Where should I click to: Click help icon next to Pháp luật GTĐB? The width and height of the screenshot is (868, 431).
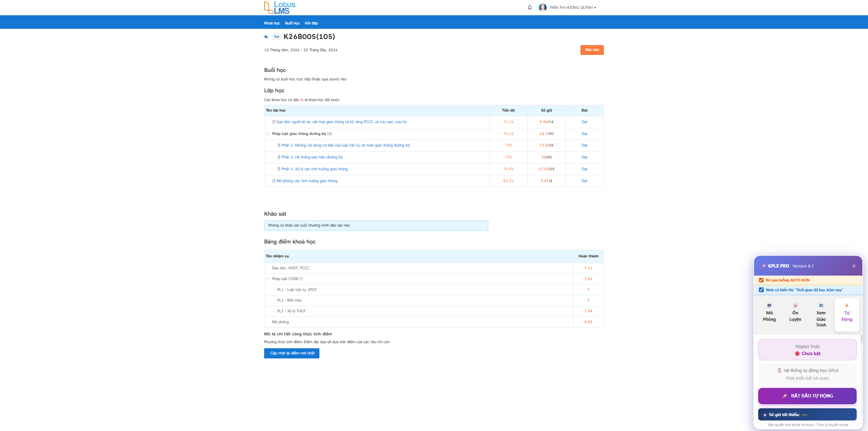tap(301, 279)
